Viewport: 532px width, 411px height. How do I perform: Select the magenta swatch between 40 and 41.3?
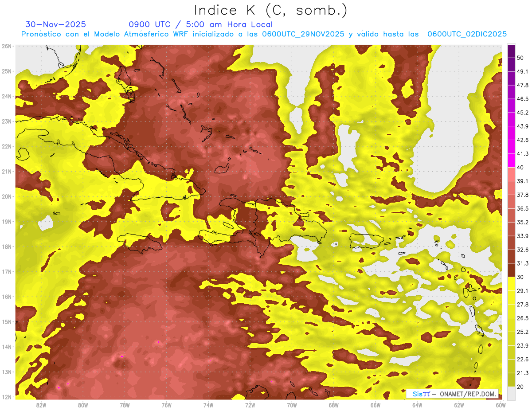pos(511,160)
